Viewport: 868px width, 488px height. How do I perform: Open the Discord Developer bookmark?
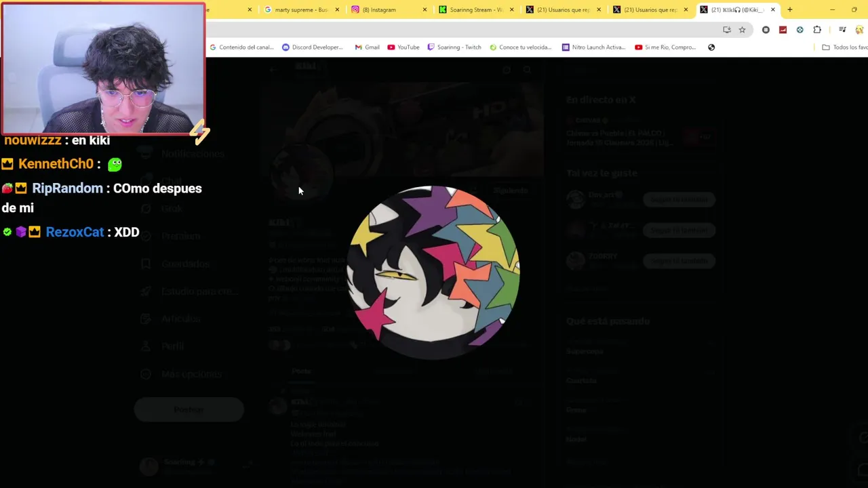coord(312,47)
